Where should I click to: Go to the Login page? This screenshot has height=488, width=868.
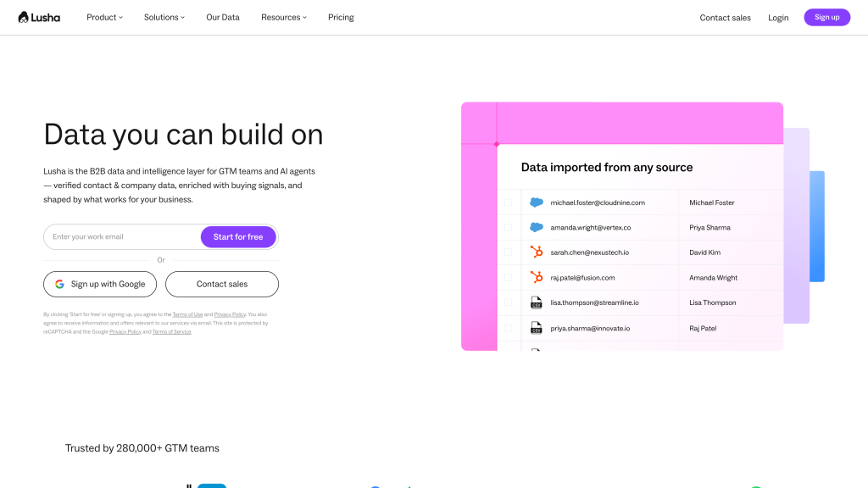tap(778, 18)
